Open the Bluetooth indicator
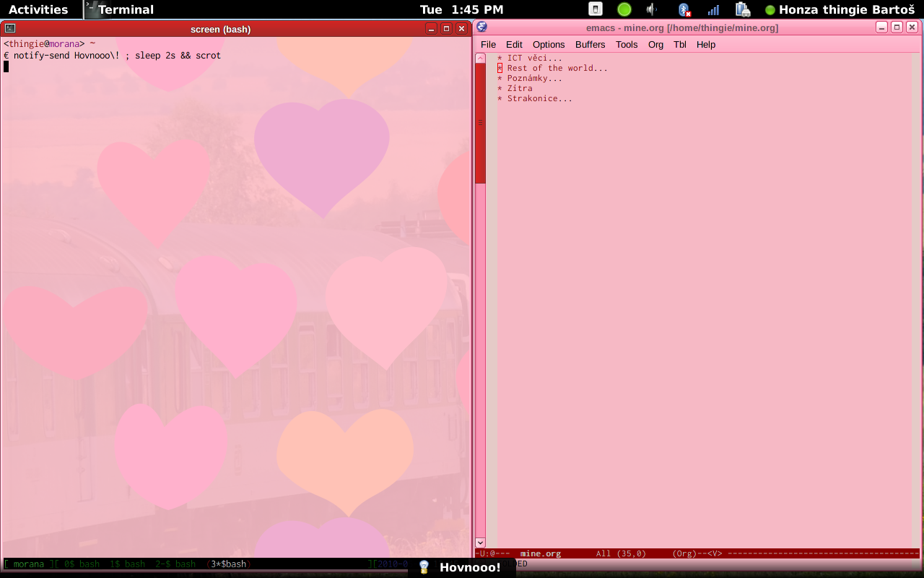 click(684, 9)
